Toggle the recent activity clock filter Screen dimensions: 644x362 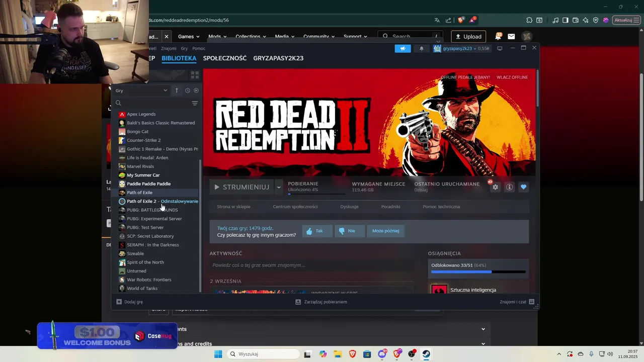[187, 90]
